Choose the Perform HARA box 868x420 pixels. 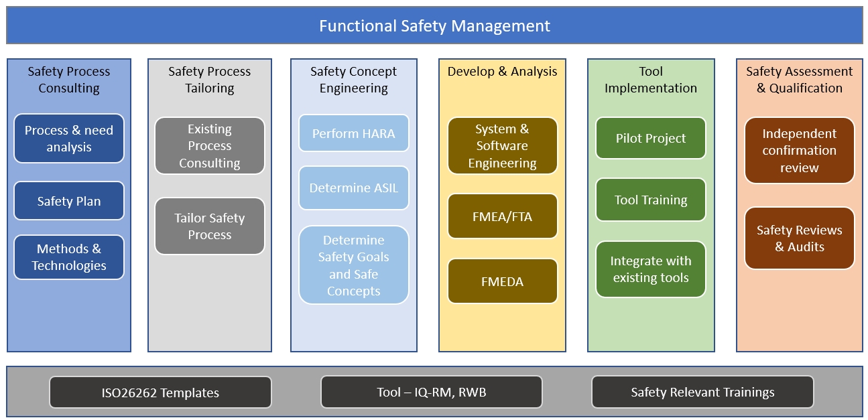pyautogui.click(x=354, y=133)
